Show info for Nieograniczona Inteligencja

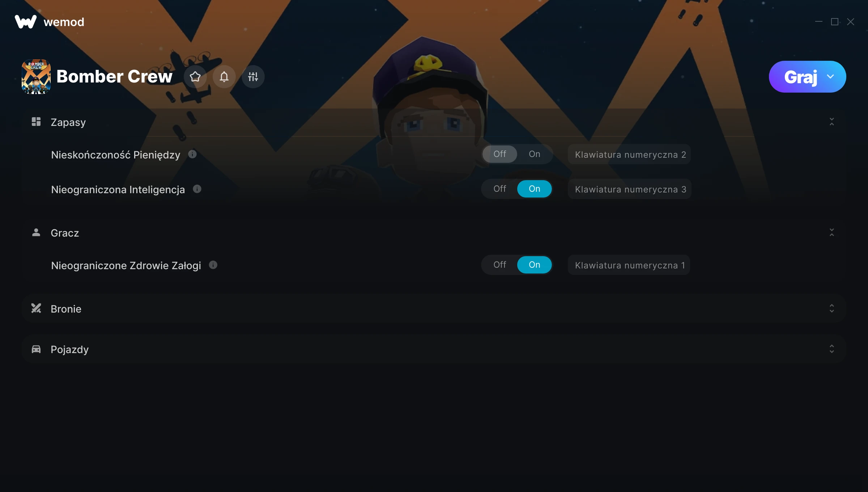tap(197, 189)
